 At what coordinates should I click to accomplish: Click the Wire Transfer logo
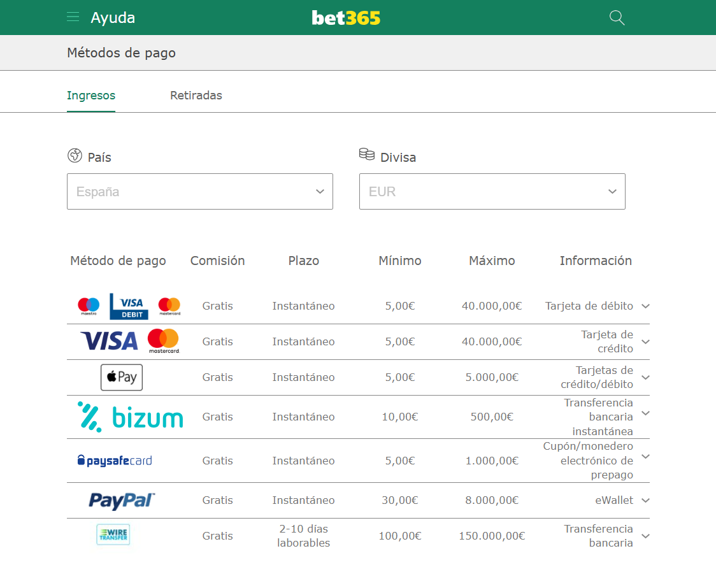[113, 534]
